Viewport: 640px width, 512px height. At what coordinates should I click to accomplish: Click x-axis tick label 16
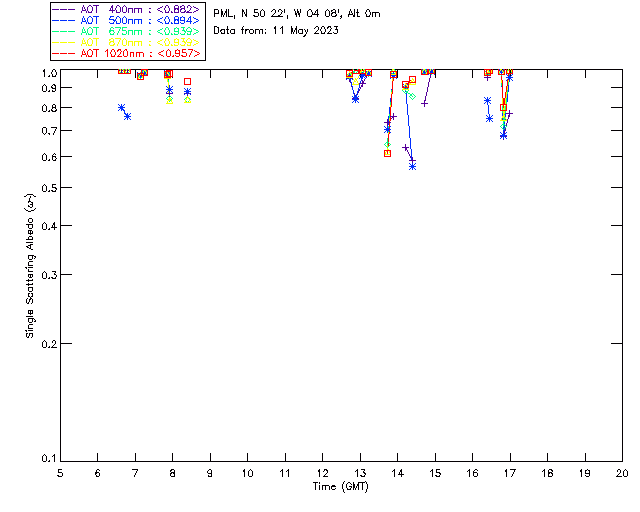pyautogui.click(x=472, y=473)
